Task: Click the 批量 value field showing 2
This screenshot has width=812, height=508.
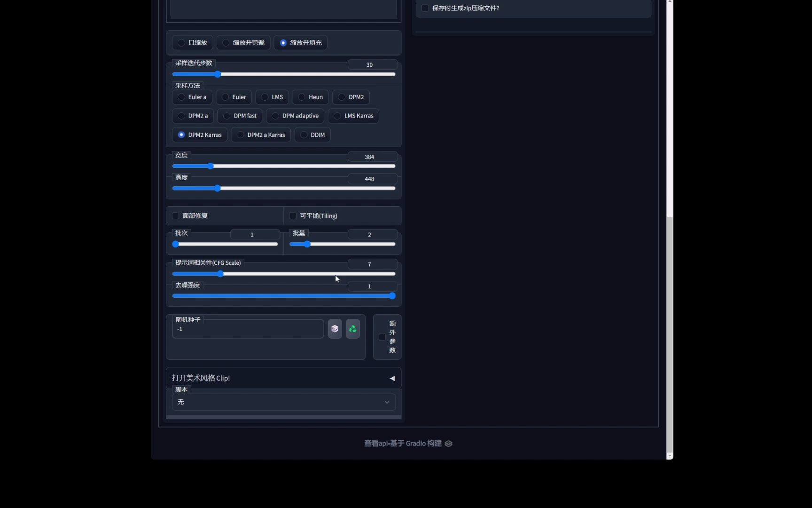Action: tap(373, 235)
